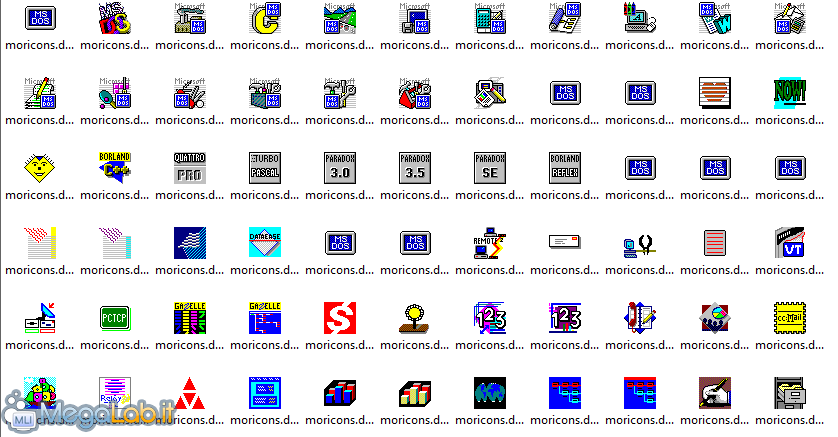Image resolution: width=838 pixels, height=437 pixels.
Task: Select the hammer and wrench MS-DOS icon
Action: [x=340, y=93]
